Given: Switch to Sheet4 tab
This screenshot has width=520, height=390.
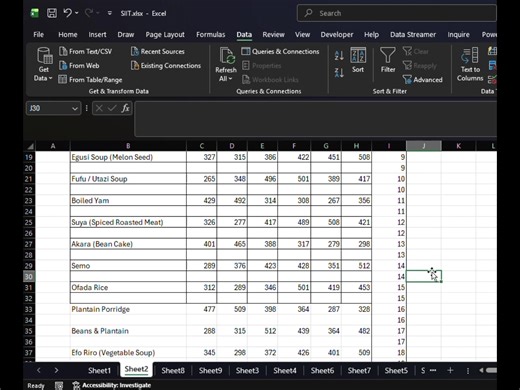Looking at the screenshot, I should tap(285, 370).
